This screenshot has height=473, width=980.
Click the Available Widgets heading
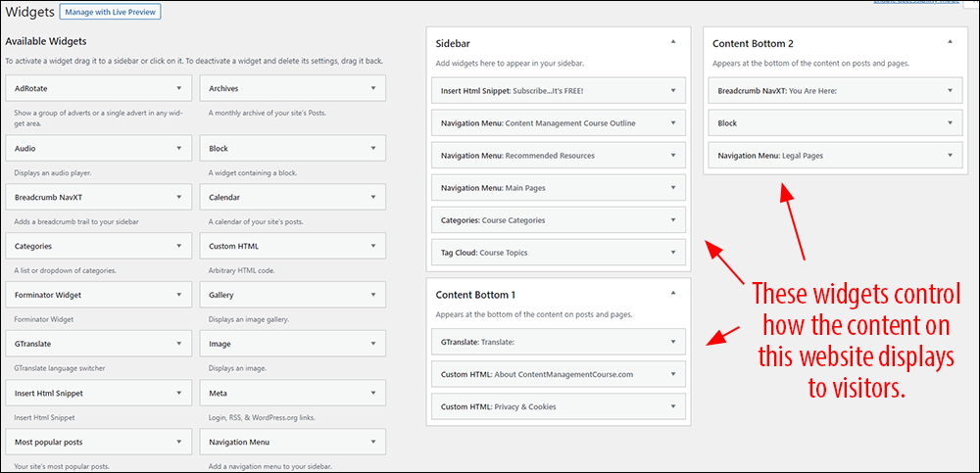tap(46, 42)
